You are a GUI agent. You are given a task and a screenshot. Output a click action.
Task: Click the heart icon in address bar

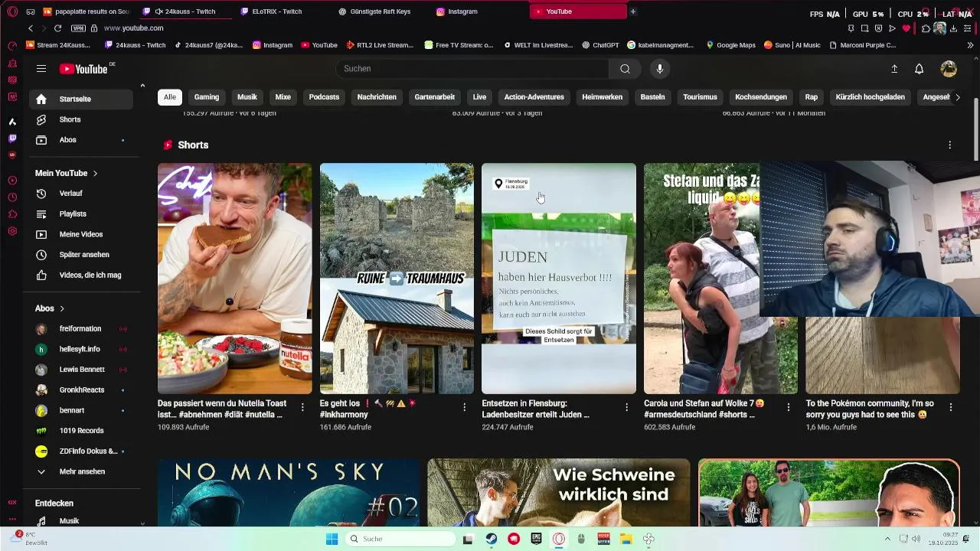(906, 28)
